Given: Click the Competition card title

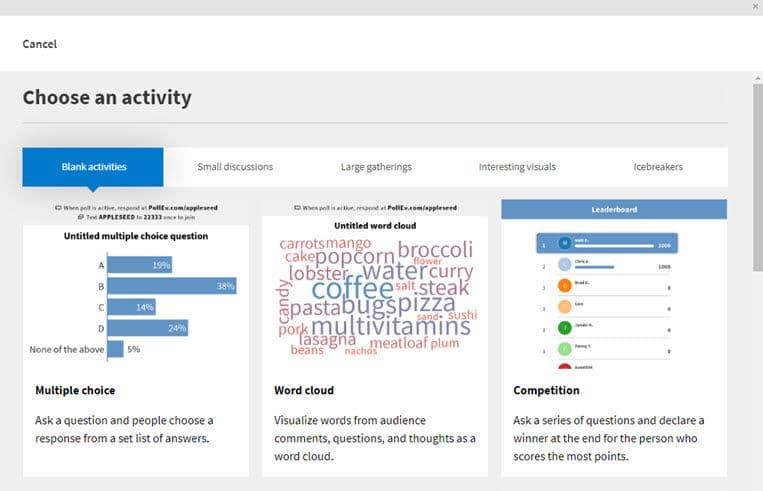Looking at the screenshot, I should [546, 390].
